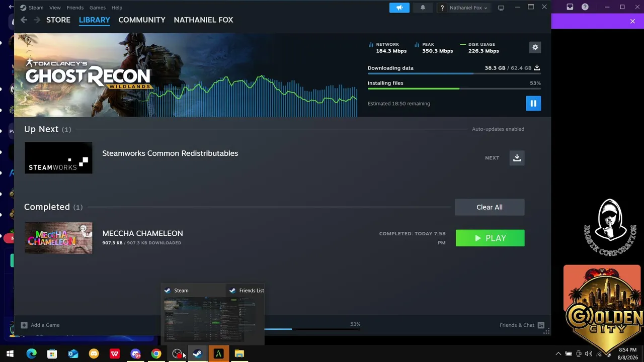Click the Installing files progress bar
644x362 pixels.
coord(454,88)
